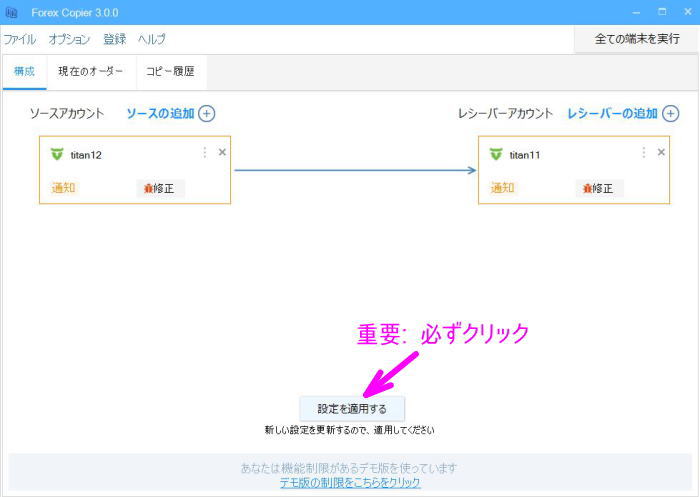Viewport: 700px width, 497px height.
Task: Click titan11 account name text
Action: tap(525, 155)
